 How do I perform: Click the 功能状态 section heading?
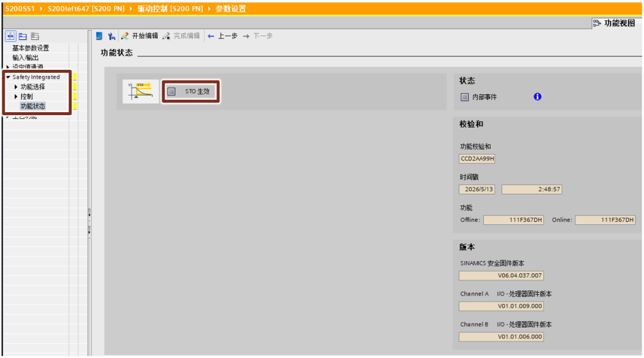(x=117, y=53)
